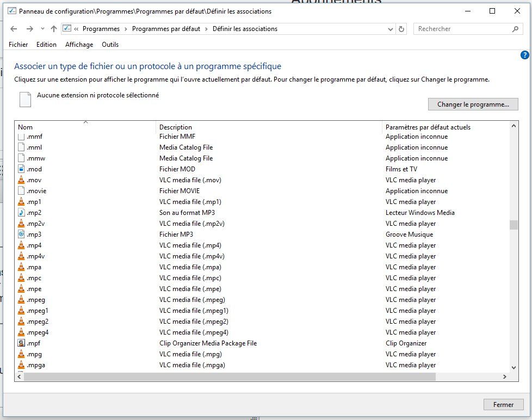This screenshot has width=532, height=420.
Task: Select the .mp3 Groove Music file icon
Action: (21, 234)
